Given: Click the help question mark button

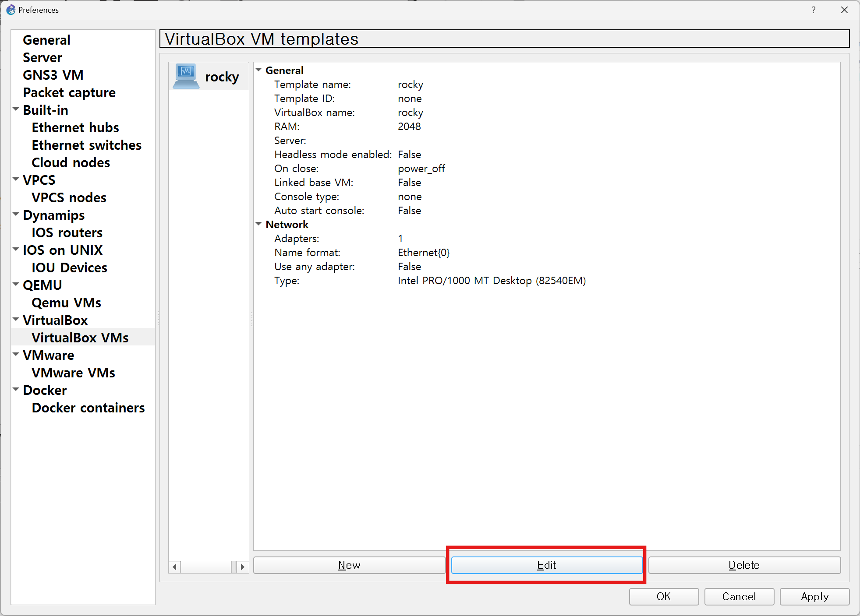Looking at the screenshot, I should coord(814,10).
